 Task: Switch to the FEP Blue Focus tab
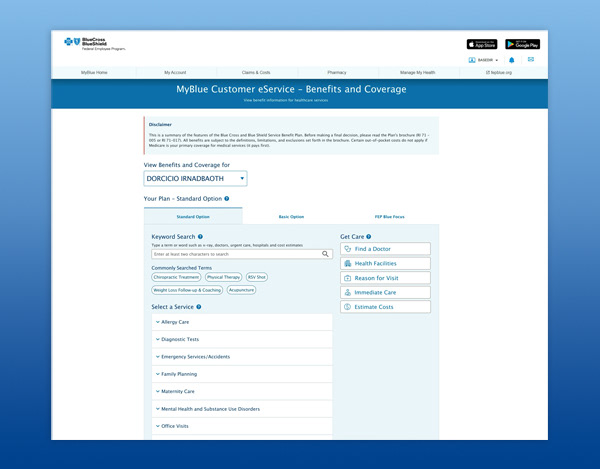[x=390, y=217]
